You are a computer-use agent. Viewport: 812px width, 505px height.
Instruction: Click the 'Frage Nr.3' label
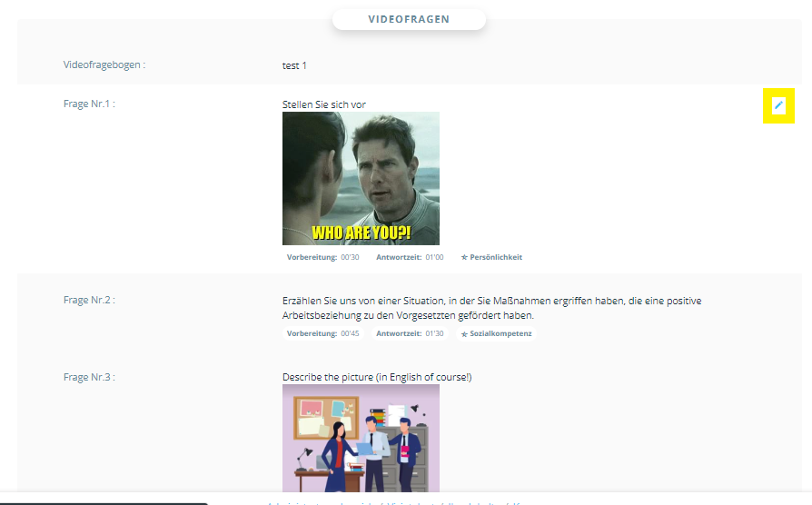coord(89,377)
